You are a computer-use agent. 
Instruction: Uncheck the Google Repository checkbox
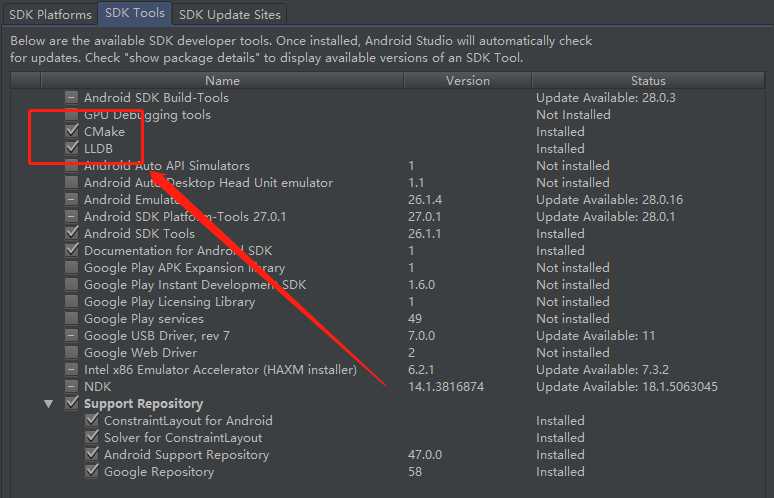(92, 471)
